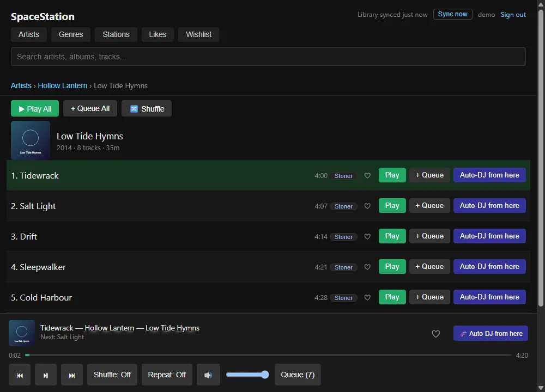Viewport: 545px width, 392px height.
Task: Toggle Shuffle: Off in player
Action: click(112, 375)
